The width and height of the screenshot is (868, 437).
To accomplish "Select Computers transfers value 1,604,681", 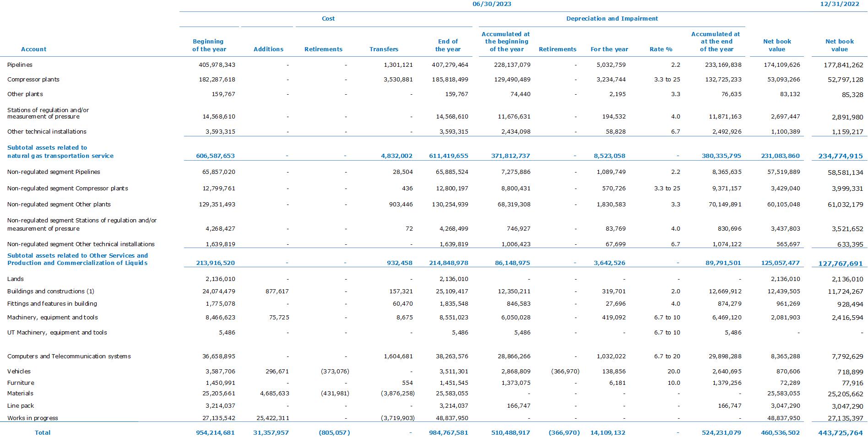I will click(x=398, y=356).
